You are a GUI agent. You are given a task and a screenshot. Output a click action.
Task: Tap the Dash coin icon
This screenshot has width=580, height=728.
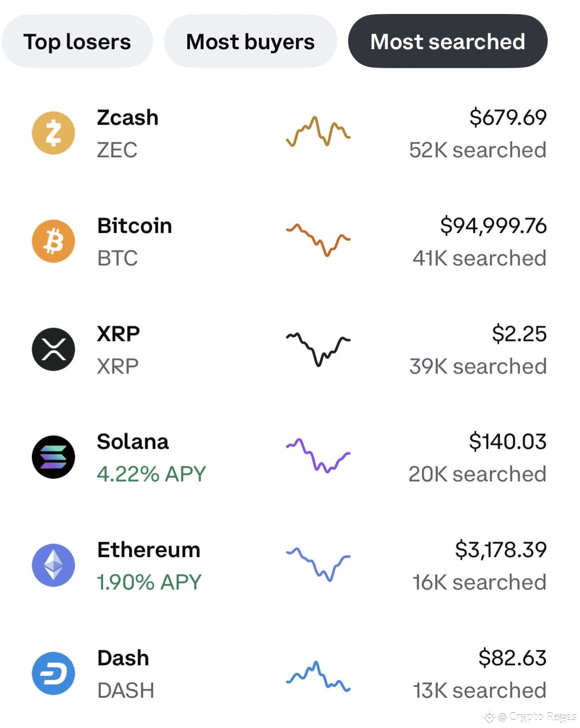(x=54, y=673)
